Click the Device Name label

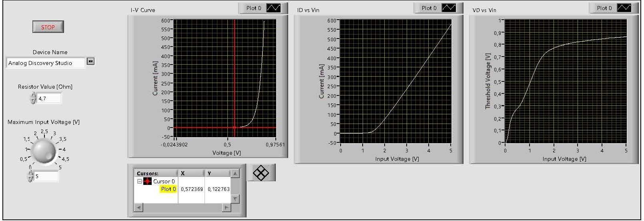(50, 52)
